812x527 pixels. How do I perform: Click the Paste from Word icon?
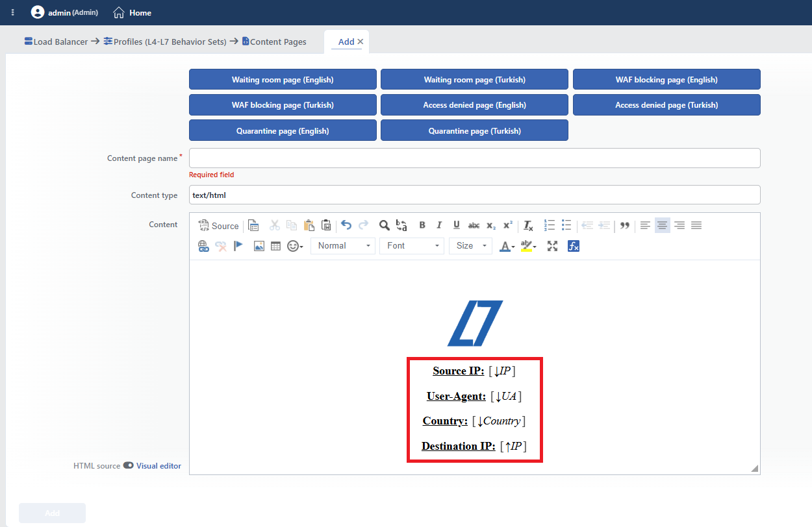click(x=326, y=226)
